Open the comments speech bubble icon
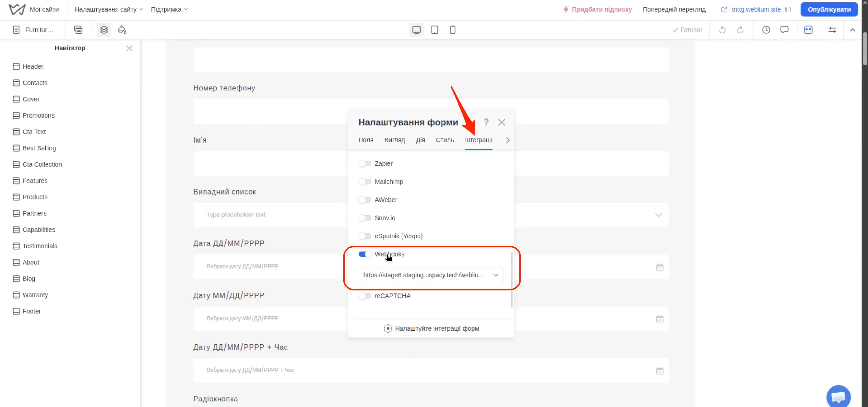The image size is (868, 407). pyautogui.click(x=784, y=30)
